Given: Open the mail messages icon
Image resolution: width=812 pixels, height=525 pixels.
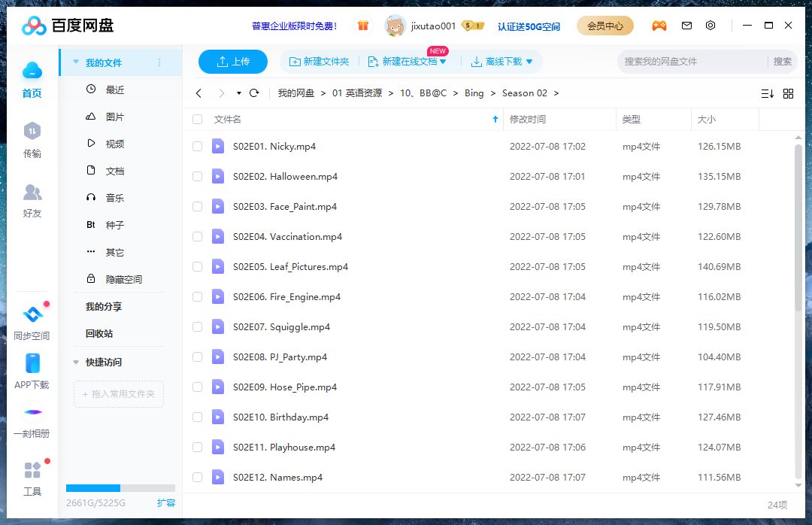Looking at the screenshot, I should 686,26.
